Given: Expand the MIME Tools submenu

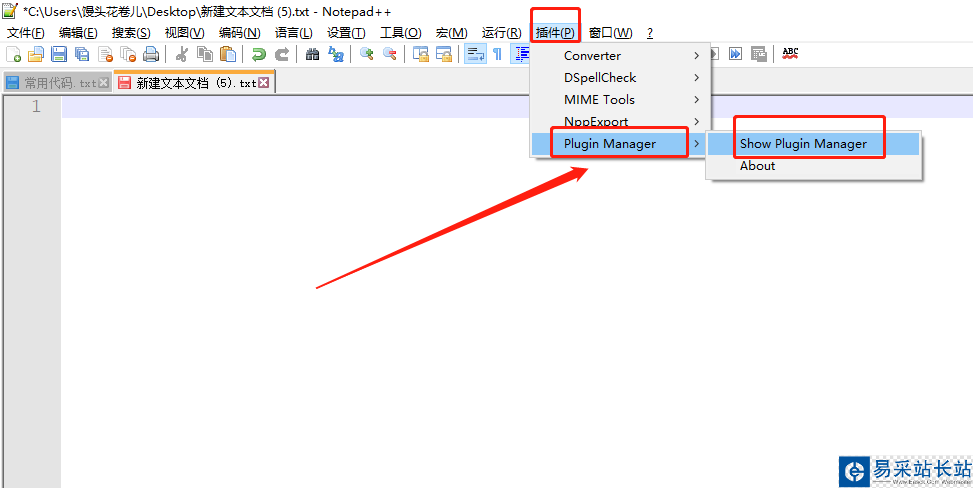Looking at the screenshot, I should [x=621, y=99].
